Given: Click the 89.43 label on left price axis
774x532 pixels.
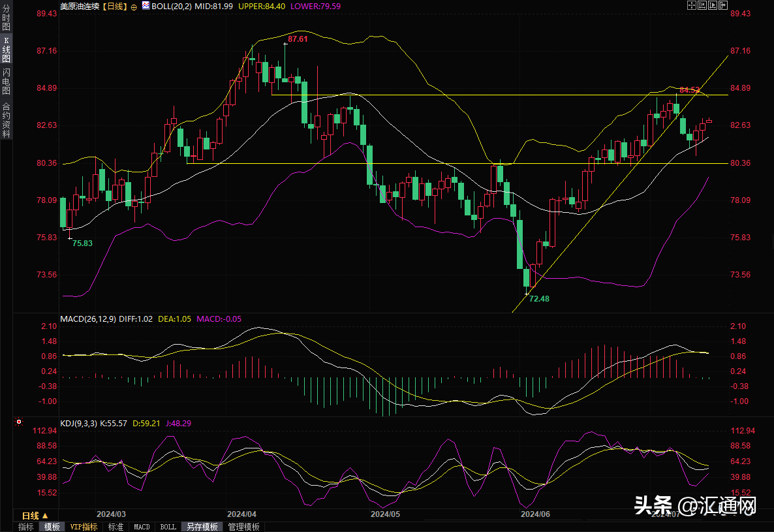Looking at the screenshot, I should 46,13.
